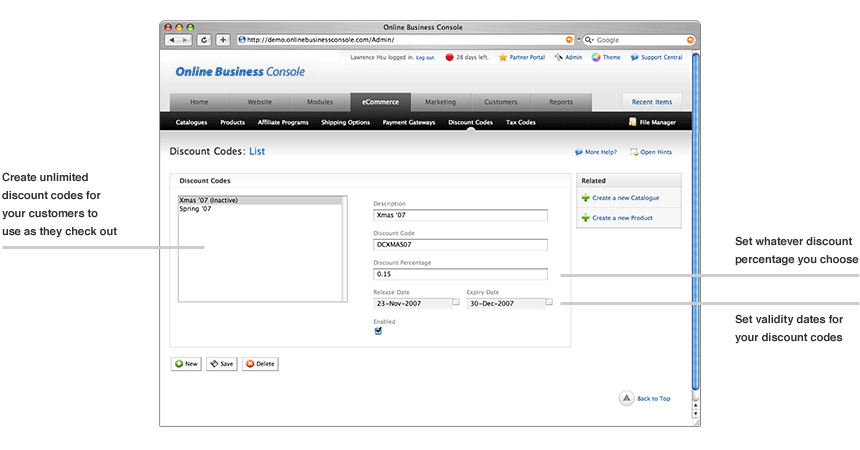Open the Theme color wheel icon
This screenshot has height=450, width=860.
pyautogui.click(x=595, y=58)
